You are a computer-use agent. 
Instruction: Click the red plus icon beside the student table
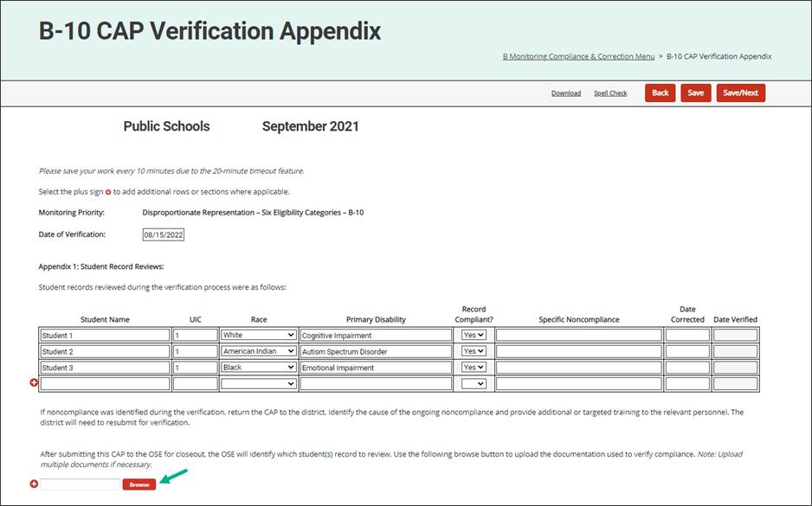pos(34,382)
